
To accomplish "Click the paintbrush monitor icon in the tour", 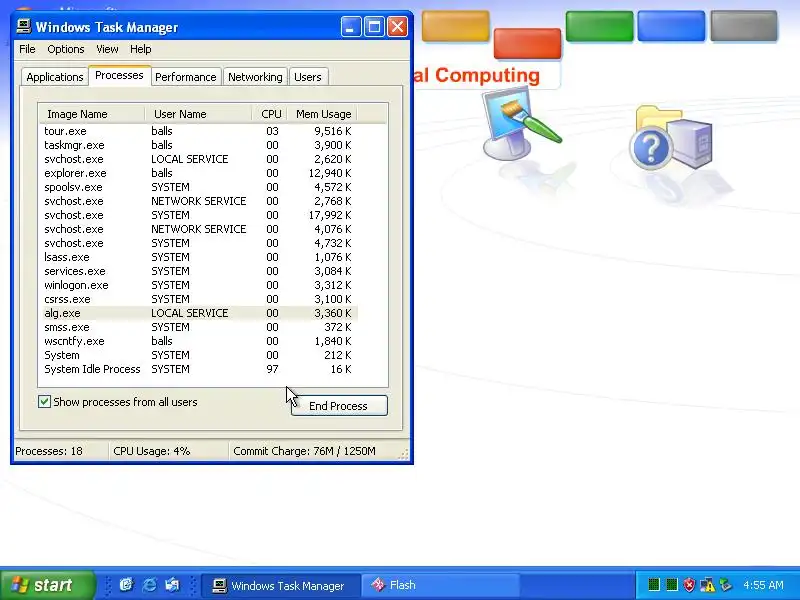I will 521,123.
